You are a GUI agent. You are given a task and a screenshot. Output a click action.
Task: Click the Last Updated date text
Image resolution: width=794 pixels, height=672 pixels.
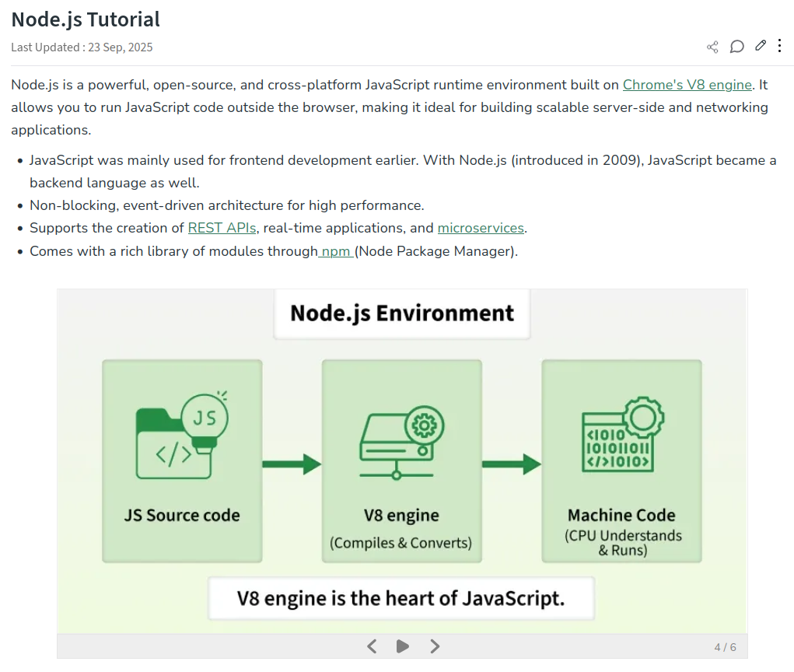click(x=82, y=47)
